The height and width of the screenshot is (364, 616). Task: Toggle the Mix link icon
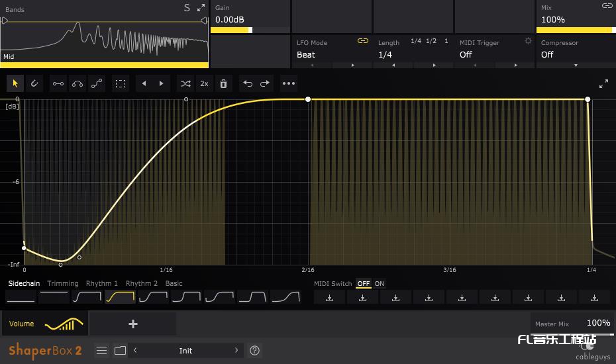pyautogui.click(x=607, y=5)
